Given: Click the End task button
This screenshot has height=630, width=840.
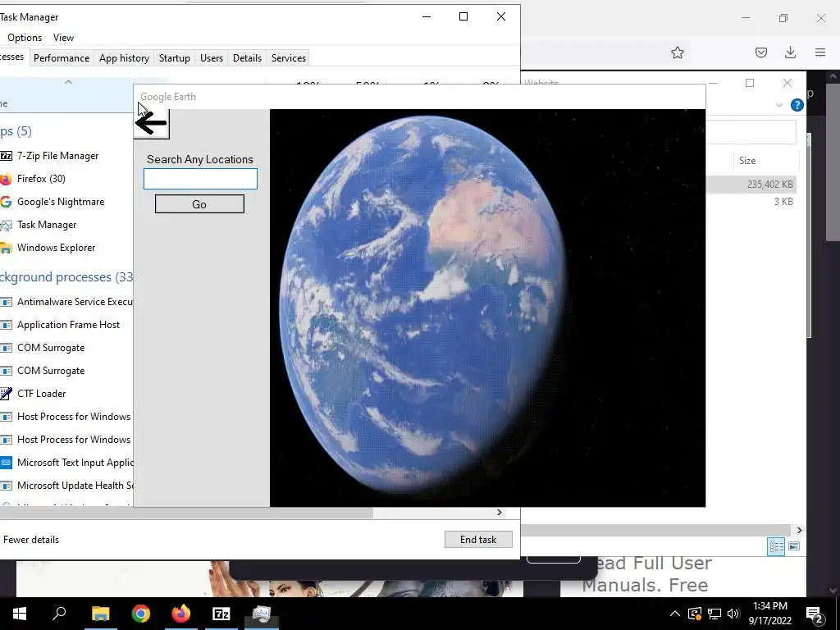Looking at the screenshot, I should tap(478, 540).
